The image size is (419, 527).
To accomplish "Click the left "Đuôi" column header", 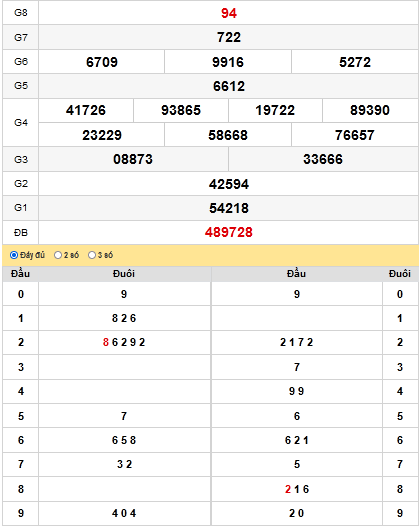I will pos(124,274).
